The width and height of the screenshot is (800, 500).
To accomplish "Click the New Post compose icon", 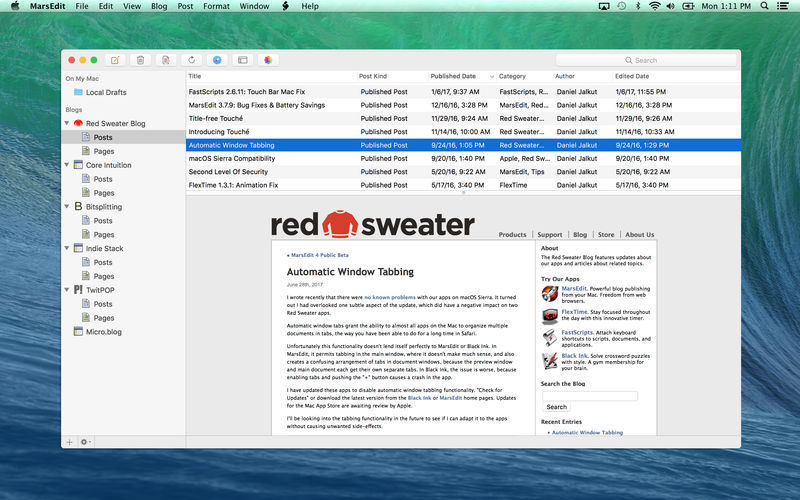I will [x=115, y=60].
